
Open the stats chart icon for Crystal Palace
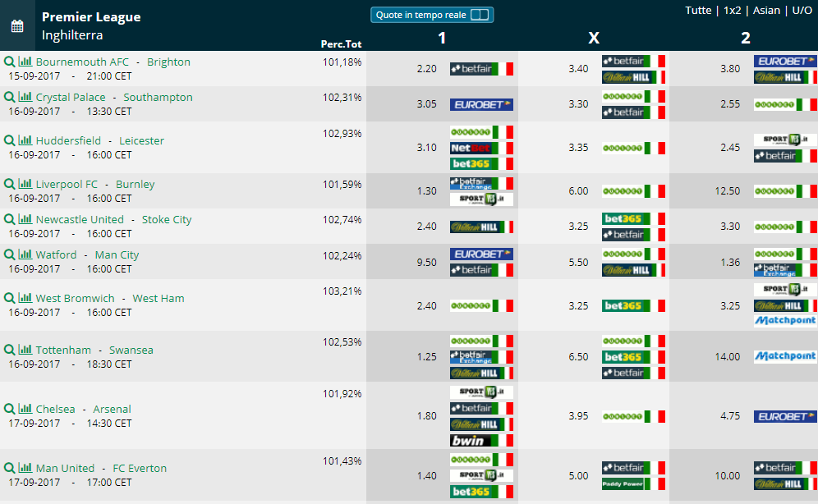[25, 97]
